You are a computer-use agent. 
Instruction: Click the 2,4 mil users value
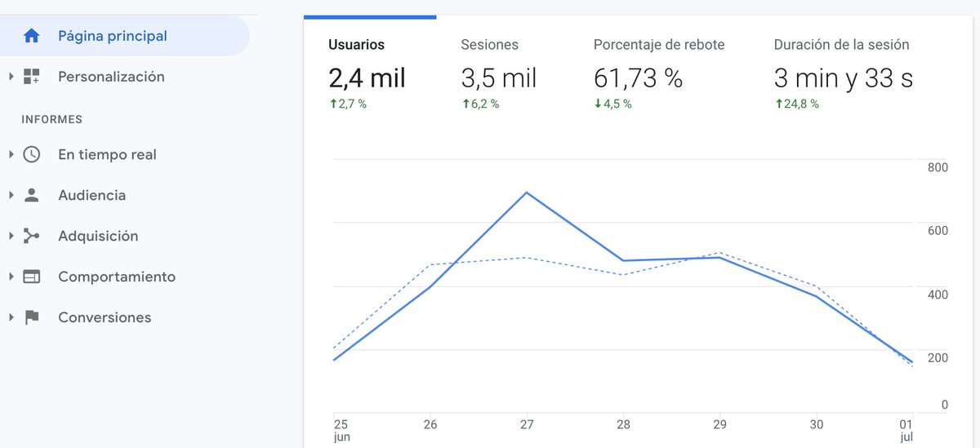click(x=367, y=78)
